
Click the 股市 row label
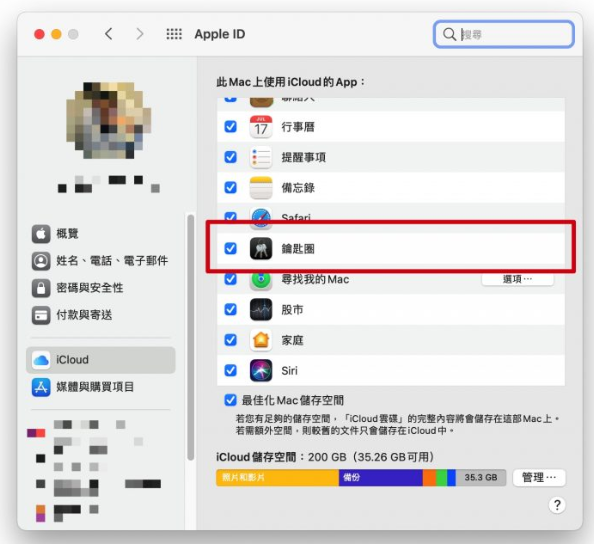point(292,310)
